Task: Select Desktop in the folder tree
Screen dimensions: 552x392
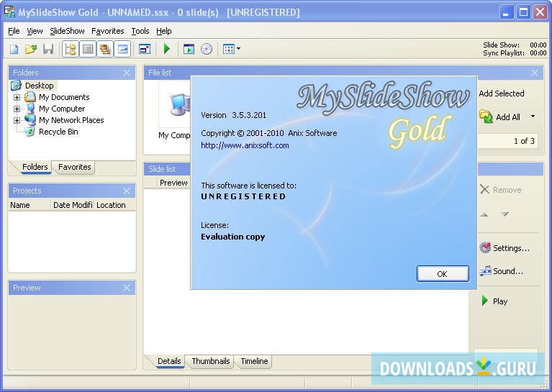Action: click(40, 86)
